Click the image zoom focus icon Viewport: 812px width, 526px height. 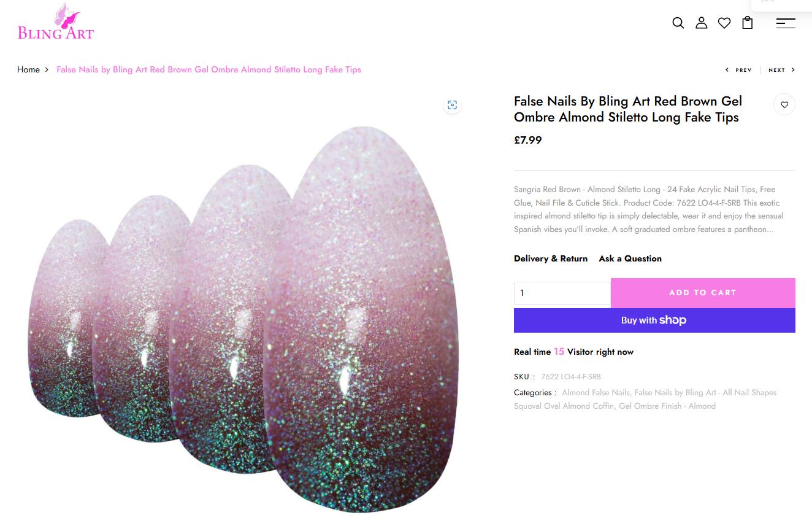(x=452, y=105)
